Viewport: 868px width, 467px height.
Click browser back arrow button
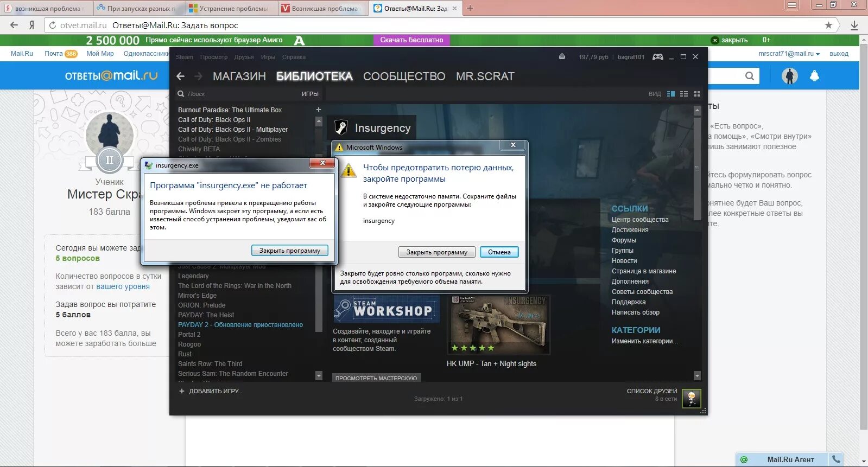[14, 25]
